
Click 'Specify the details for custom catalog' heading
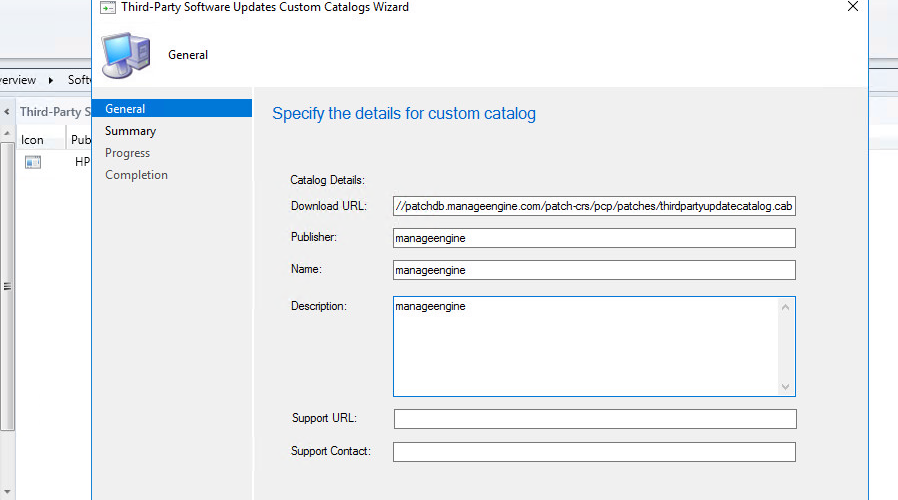[x=404, y=113]
